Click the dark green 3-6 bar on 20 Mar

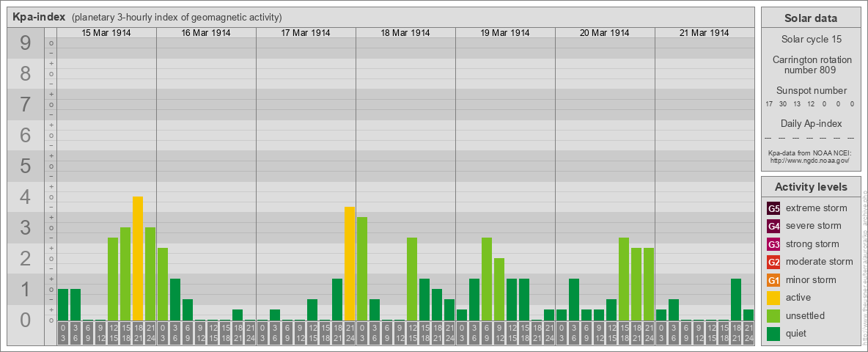coord(573,299)
